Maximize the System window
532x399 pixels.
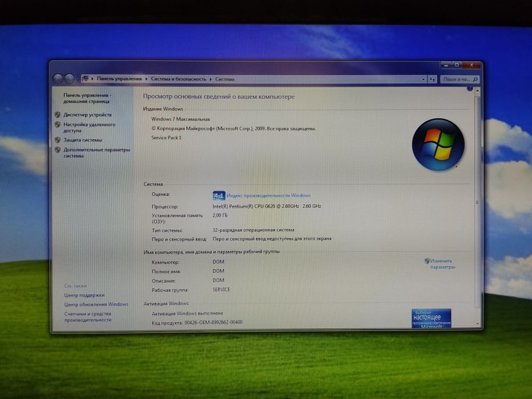coord(457,65)
